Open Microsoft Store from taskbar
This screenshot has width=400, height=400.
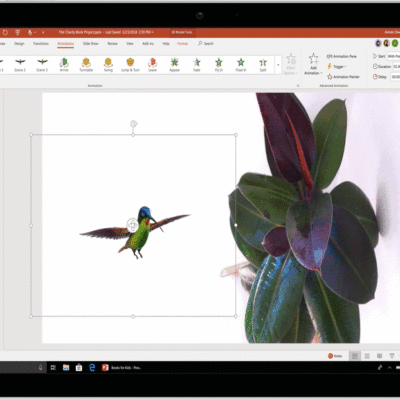pyautogui.click(x=79, y=367)
